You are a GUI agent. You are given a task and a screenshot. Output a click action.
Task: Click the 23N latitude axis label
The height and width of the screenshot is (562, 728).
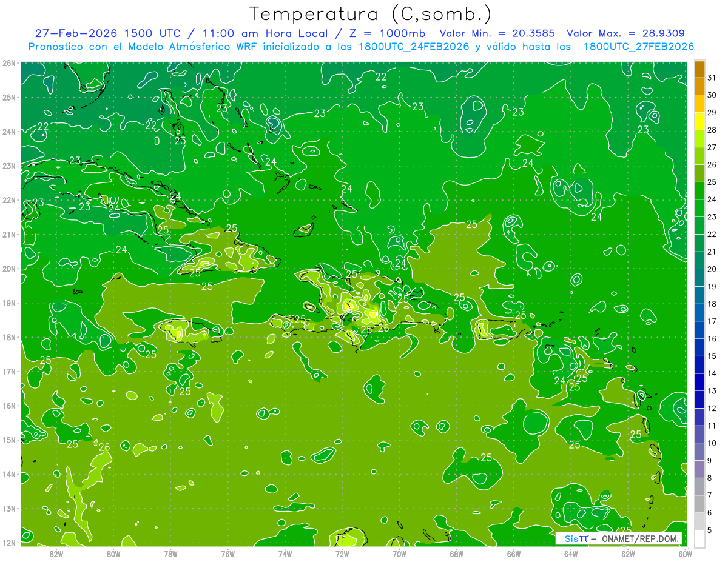tap(9, 166)
